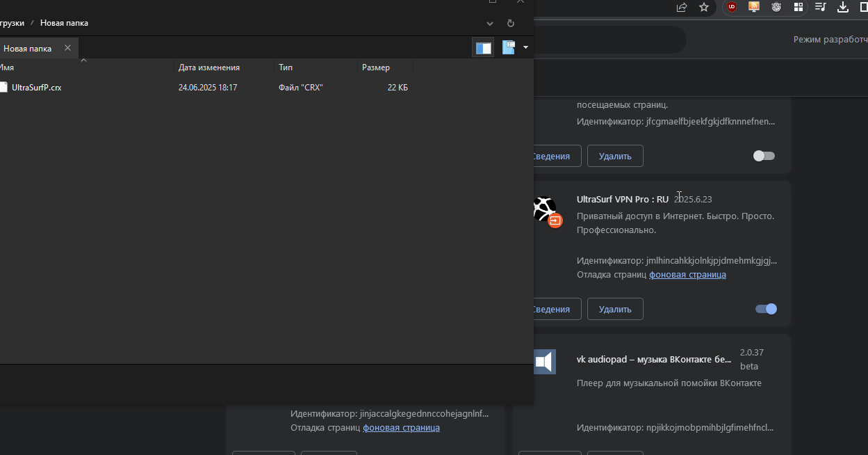
Task: Click the vk audiopad extension title
Action: [x=654, y=360]
